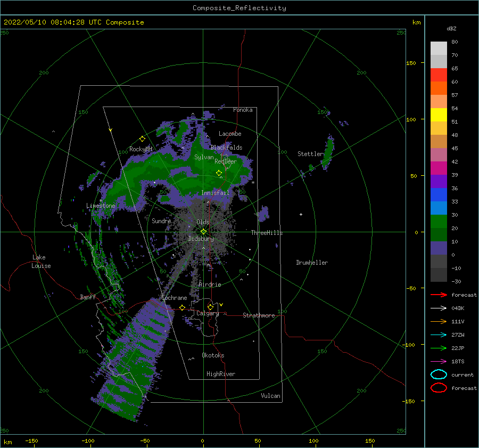This screenshot has width=479, height=448.
Task: Pick the indigo 0-10 dBZ swatch
Action: coord(439,248)
